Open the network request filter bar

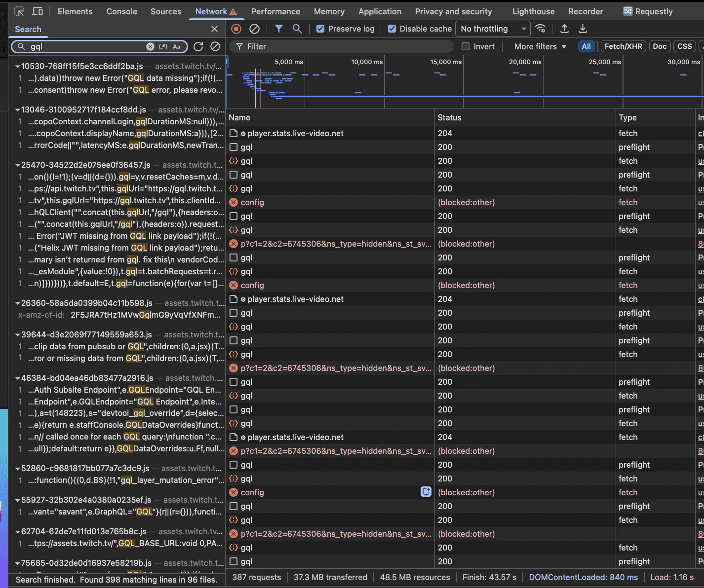pyautogui.click(x=279, y=29)
